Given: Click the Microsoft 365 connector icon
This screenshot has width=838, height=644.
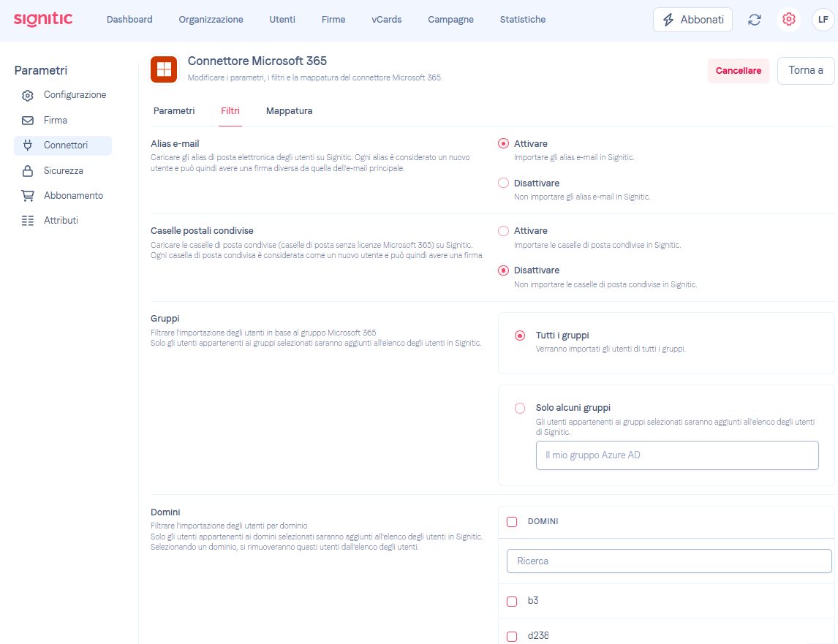Looking at the screenshot, I should click(164, 69).
